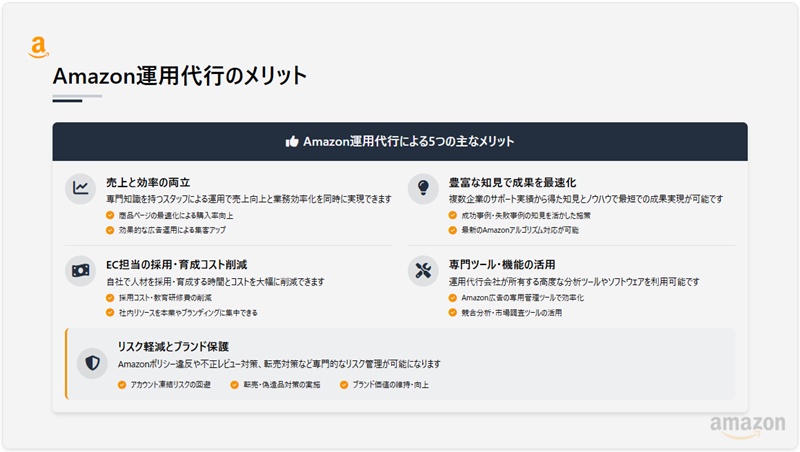Click the check mark before 効果的な広告運用による集客アップ
This screenshot has height=452, width=800.
110,230
